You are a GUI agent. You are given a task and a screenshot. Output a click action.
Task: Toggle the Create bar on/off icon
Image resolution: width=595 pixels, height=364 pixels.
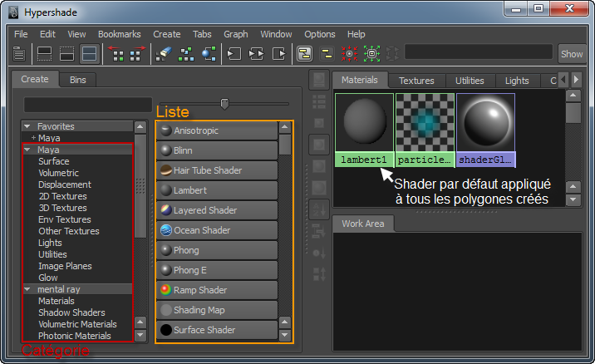(19, 53)
